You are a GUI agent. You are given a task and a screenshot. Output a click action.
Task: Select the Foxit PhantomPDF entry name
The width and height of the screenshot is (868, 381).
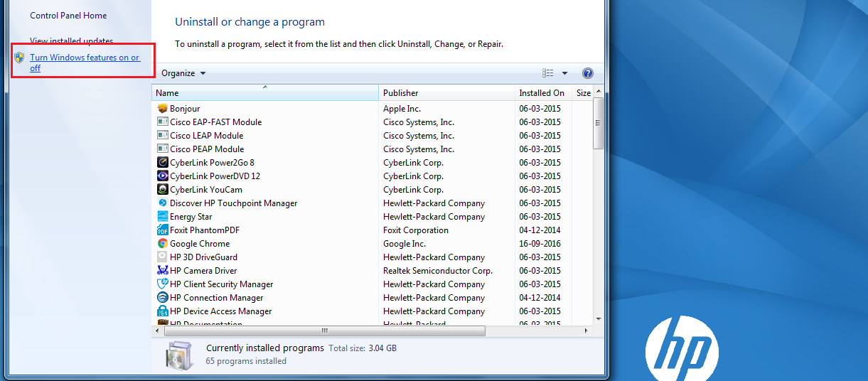click(205, 230)
